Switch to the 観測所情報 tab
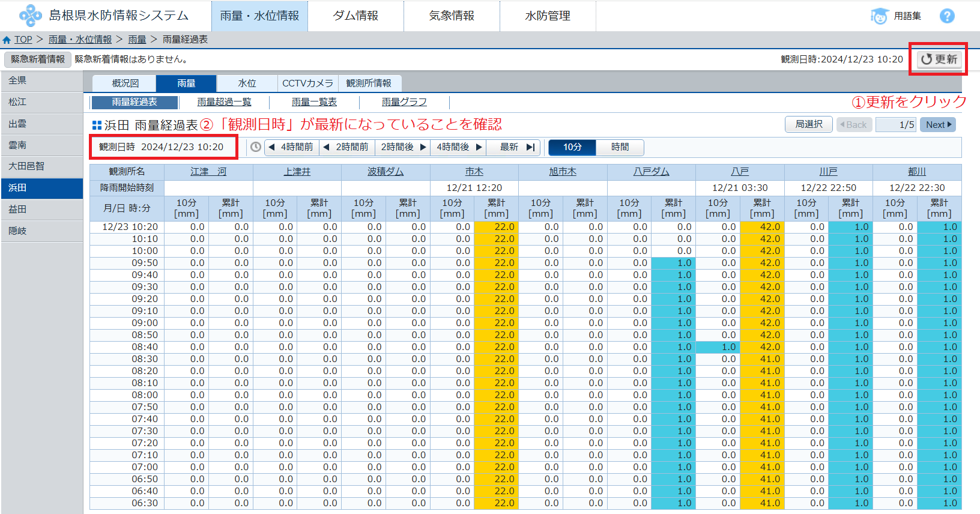 (369, 83)
